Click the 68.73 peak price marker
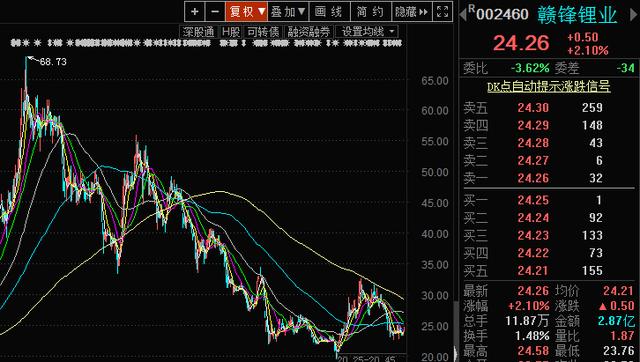The image size is (640, 362). tap(53, 62)
